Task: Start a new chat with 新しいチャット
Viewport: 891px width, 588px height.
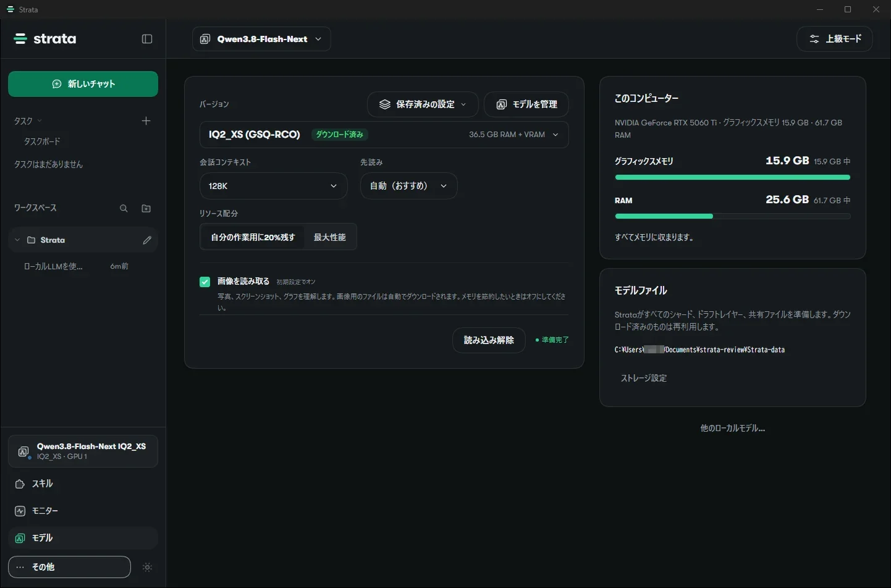Action: pos(83,84)
